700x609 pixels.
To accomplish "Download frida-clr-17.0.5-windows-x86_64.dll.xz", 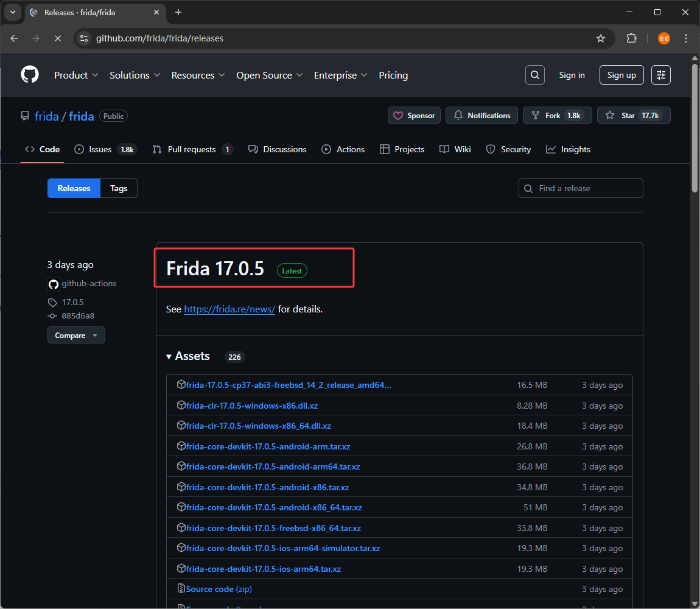I will click(259, 426).
